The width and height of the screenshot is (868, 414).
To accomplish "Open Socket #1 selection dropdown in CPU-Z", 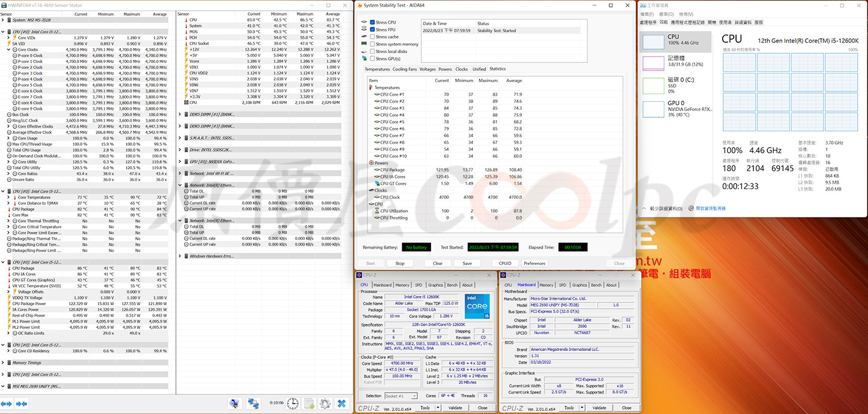I will point(402,396).
